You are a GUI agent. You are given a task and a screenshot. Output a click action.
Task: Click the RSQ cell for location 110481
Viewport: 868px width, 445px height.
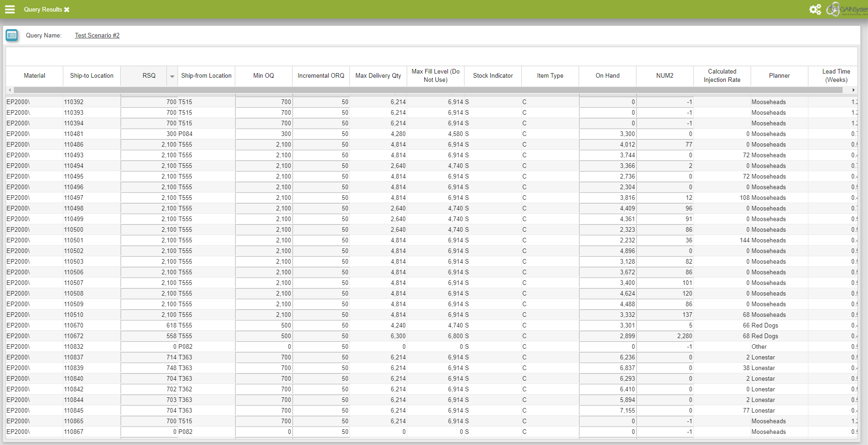[x=149, y=134]
